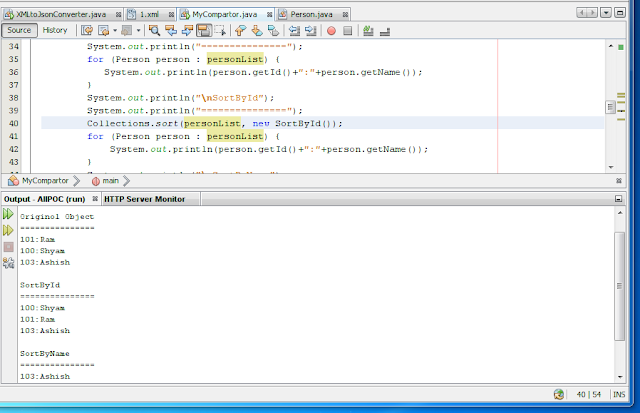
Task: Click the editor vertical scrollbar thumb
Action: [610, 107]
